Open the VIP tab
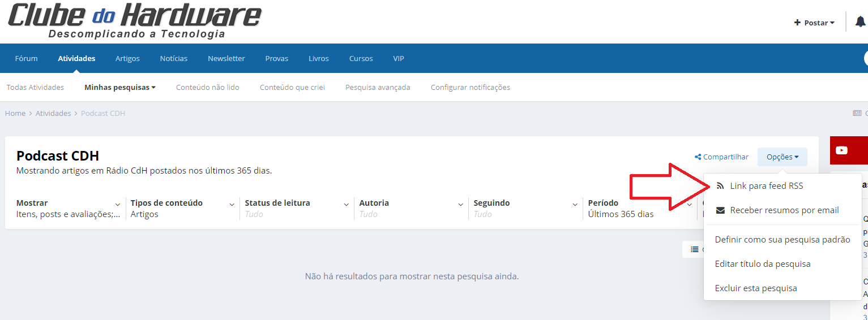868x320 pixels. (399, 58)
